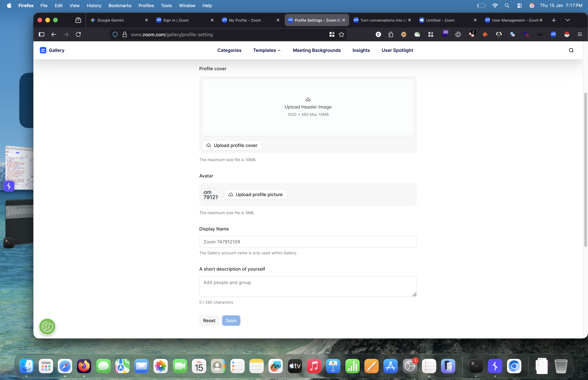Reload the page with refresh icon
This screenshot has width=588, height=380.
pos(78,35)
